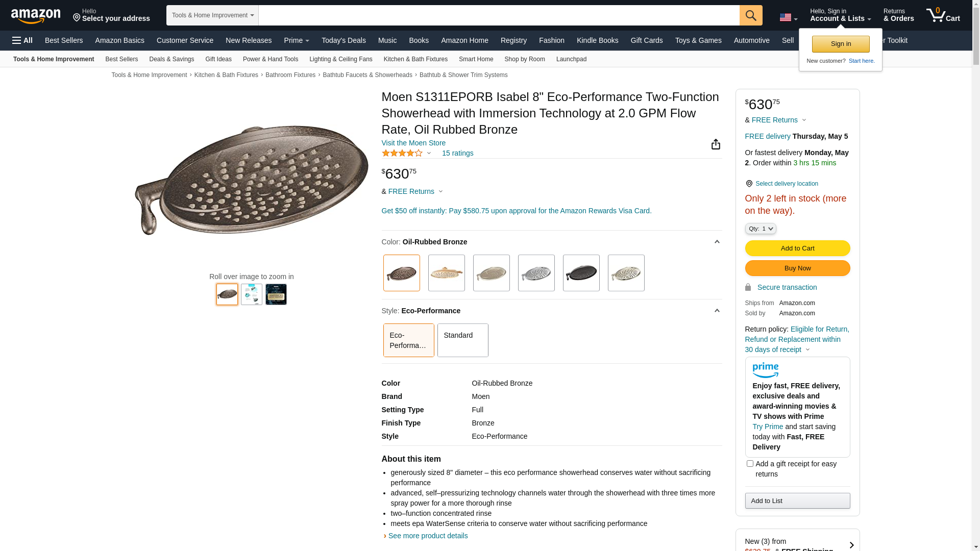Click the Add to Cart button

797,248
